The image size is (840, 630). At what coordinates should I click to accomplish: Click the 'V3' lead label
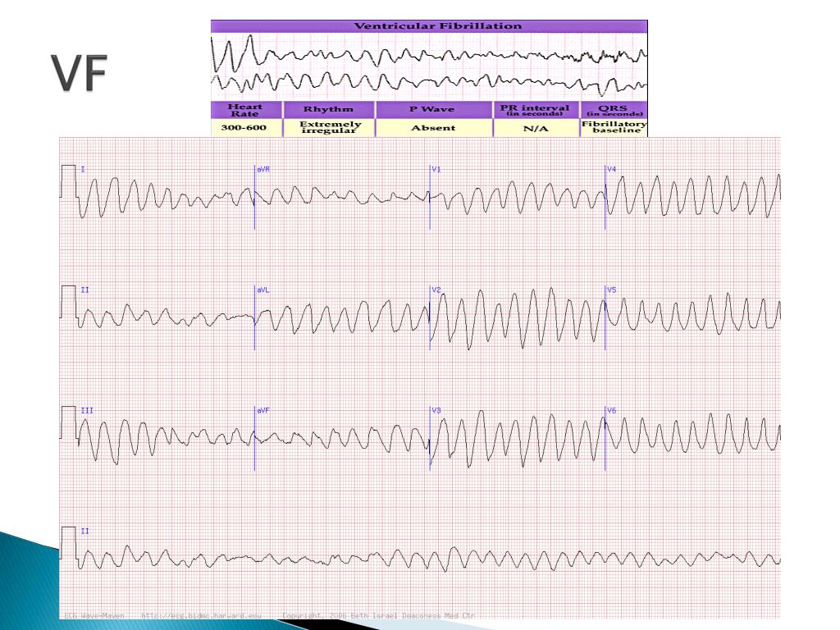tap(436, 410)
